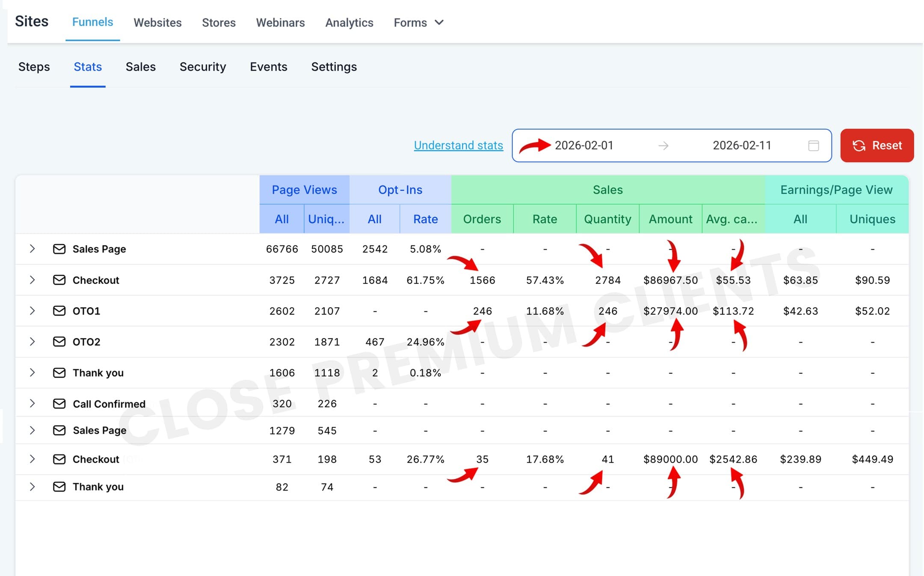Open the Understand stats link
Viewport: 924px width, 576px height.
pyautogui.click(x=458, y=145)
